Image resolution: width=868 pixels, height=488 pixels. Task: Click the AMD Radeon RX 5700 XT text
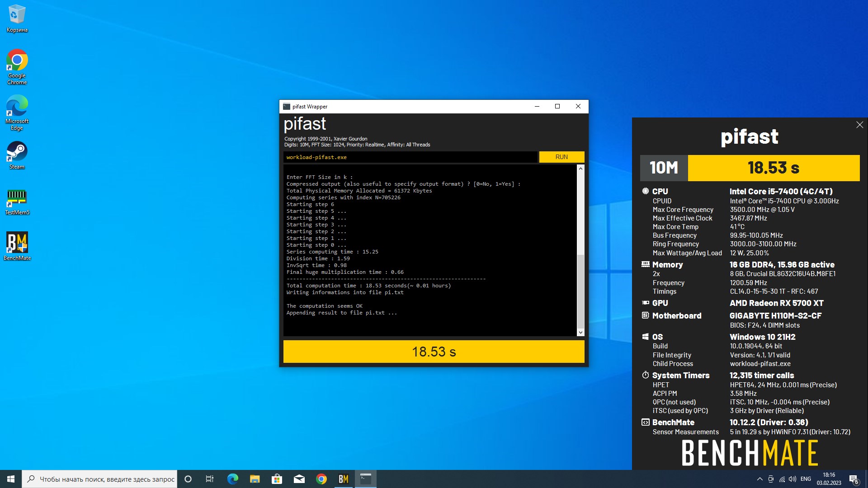776,303
